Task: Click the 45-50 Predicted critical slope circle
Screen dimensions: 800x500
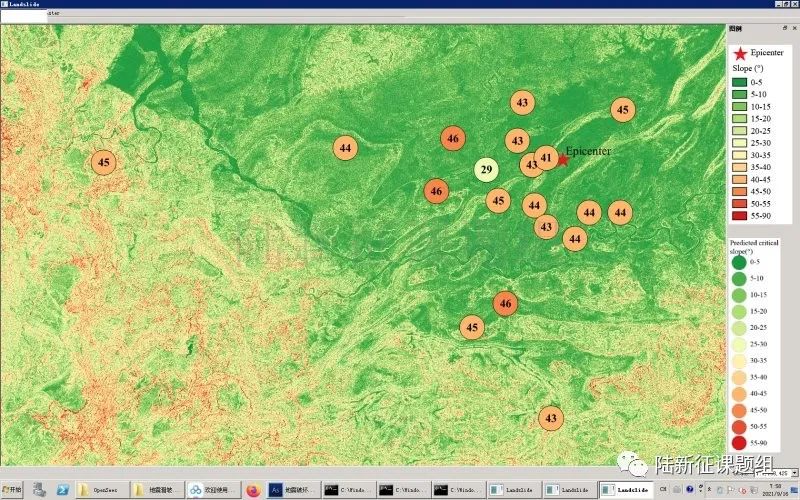Action: (738, 410)
